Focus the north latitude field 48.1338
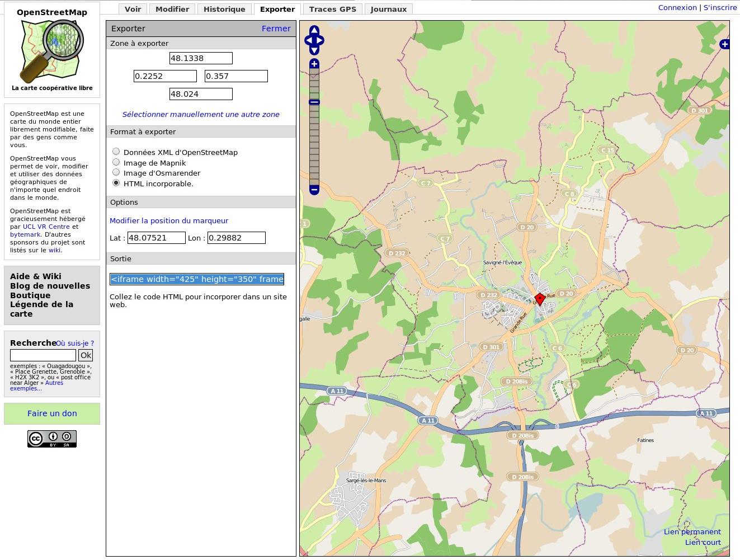This screenshot has width=740, height=560. pos(201,58)
